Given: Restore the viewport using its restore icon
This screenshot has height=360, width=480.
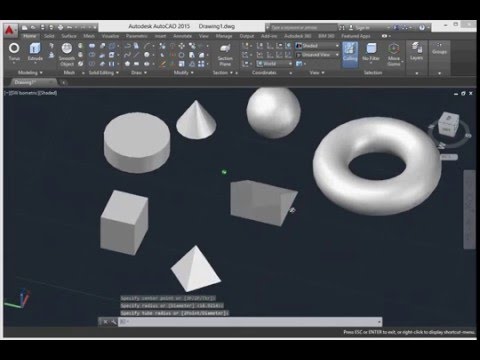Looking at the screenshot, I should pyautogui.click(x=463, y=94).
